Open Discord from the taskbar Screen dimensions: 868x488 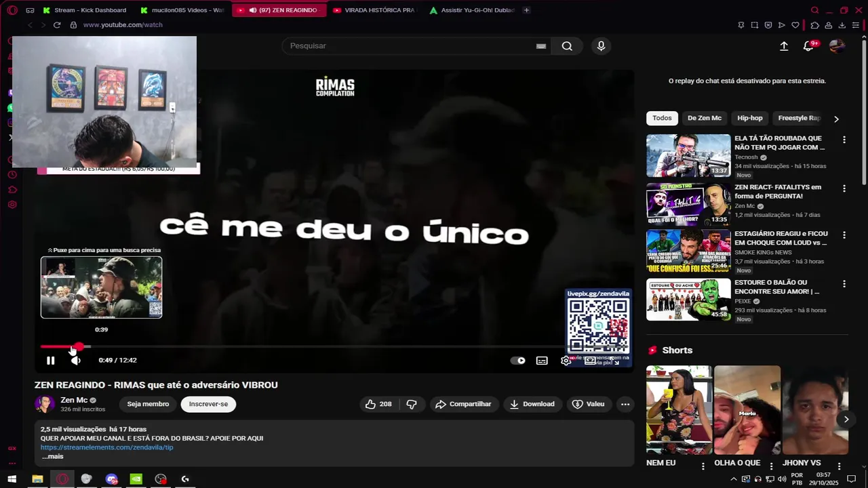111,479
